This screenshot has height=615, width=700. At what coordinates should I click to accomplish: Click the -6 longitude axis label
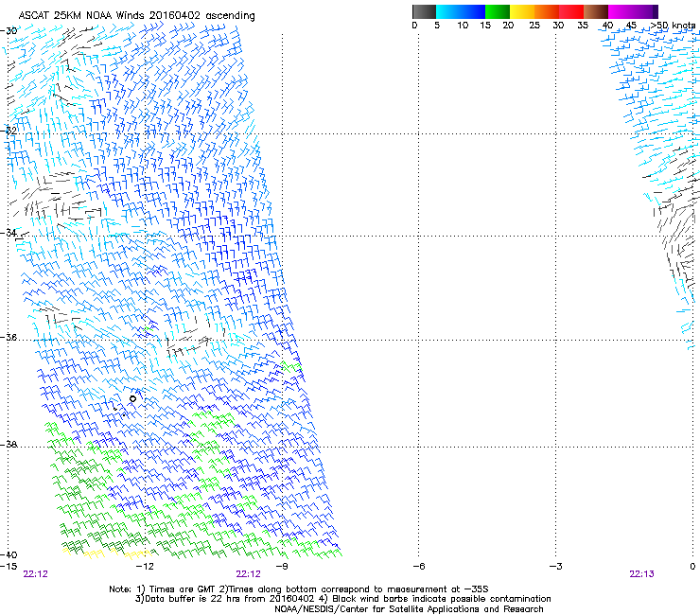click(419, 567)
